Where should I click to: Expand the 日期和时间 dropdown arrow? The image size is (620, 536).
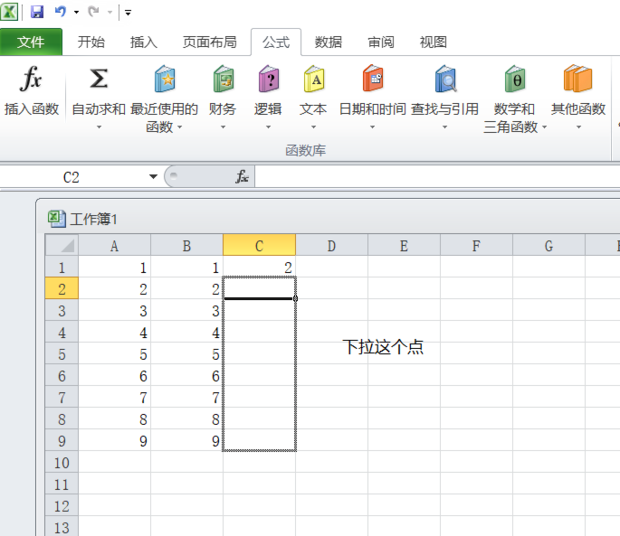coord(372,127)
